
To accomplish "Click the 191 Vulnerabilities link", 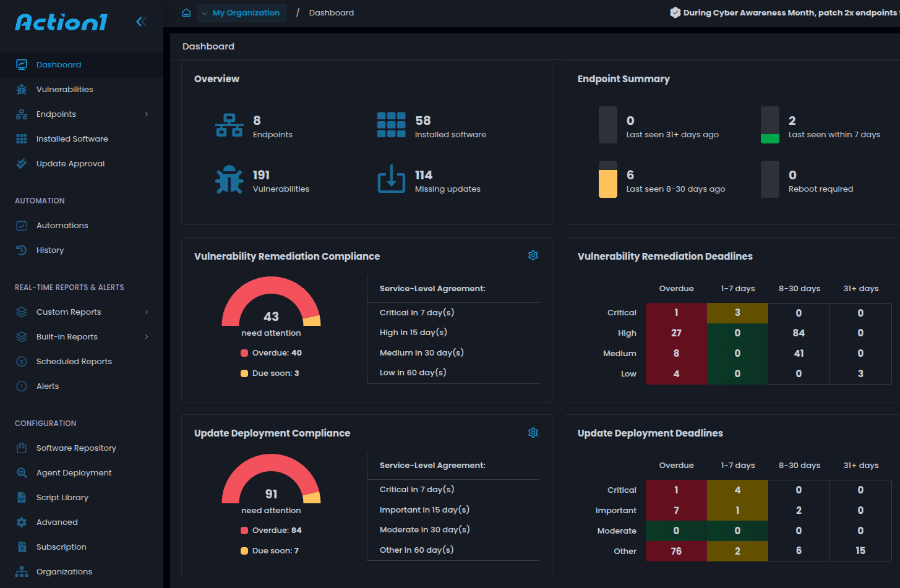I will 280,181.
